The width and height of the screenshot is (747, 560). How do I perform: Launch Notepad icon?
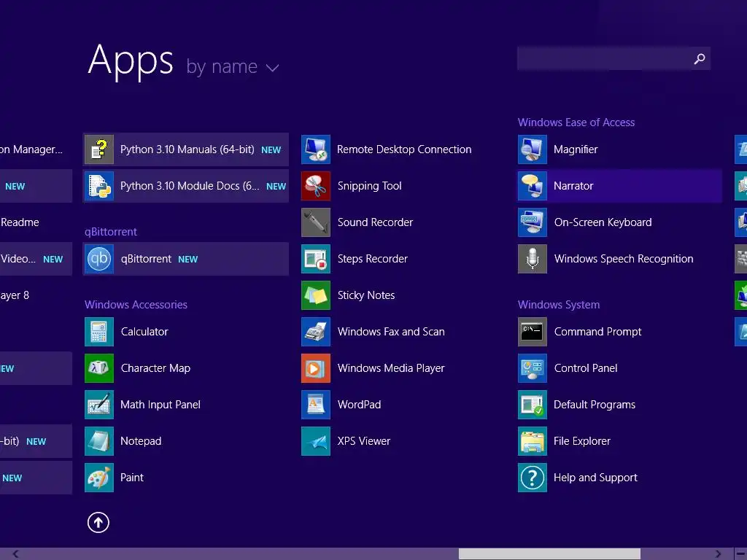click(99, 441)
